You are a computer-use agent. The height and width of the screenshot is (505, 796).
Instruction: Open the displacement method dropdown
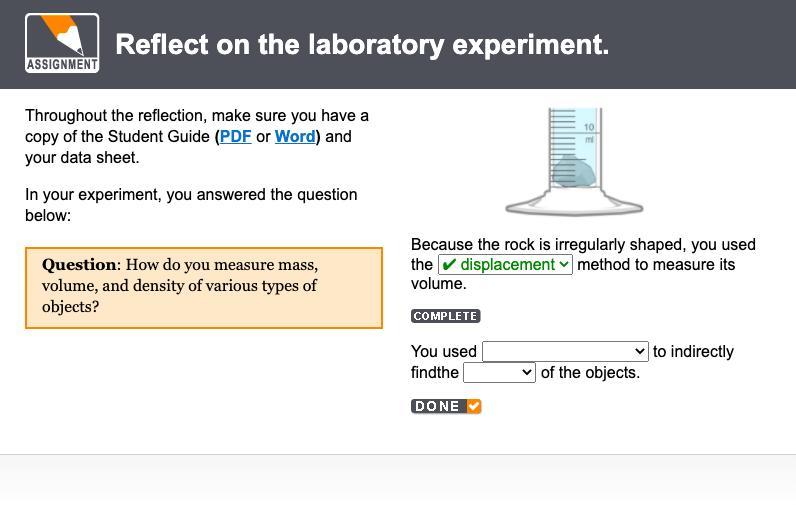(505, 265)
